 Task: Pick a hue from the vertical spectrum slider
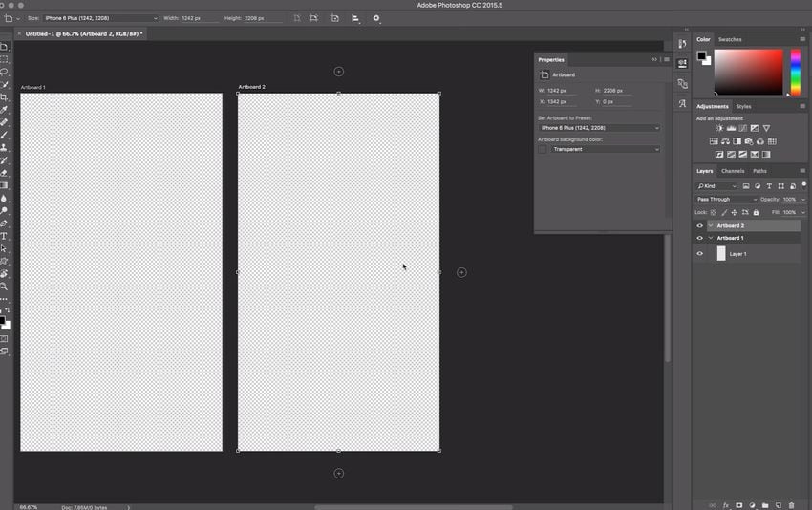tap(795, 72)
